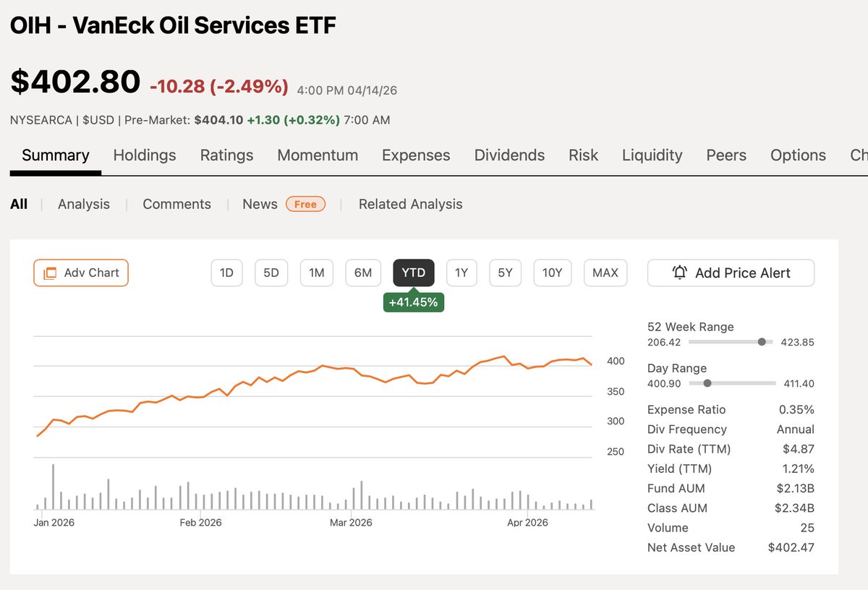Click the Fund AUM value $2.13B
This screenshot has height=590, width=868.
coord(794,488)
